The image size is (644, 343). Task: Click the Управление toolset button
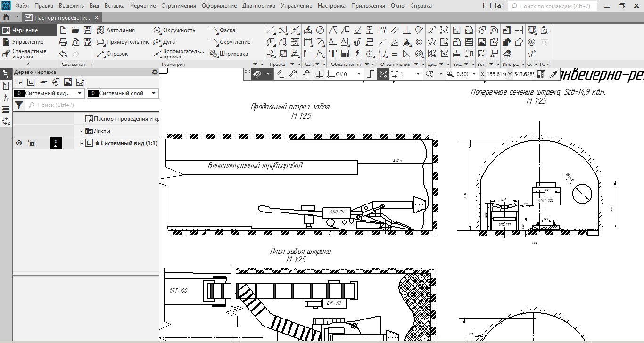click(27, 42)
